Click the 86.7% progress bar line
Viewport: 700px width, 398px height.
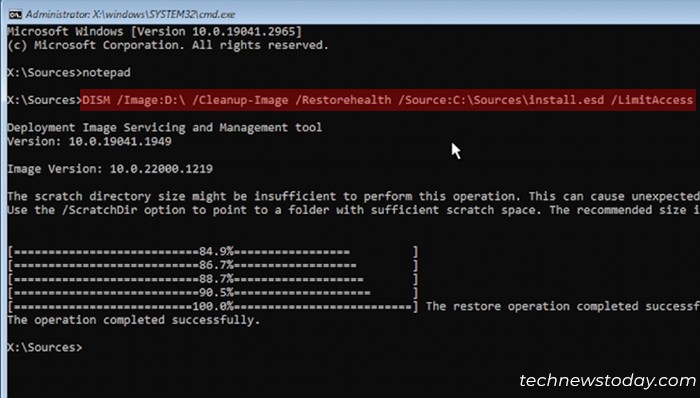[213, 266]
